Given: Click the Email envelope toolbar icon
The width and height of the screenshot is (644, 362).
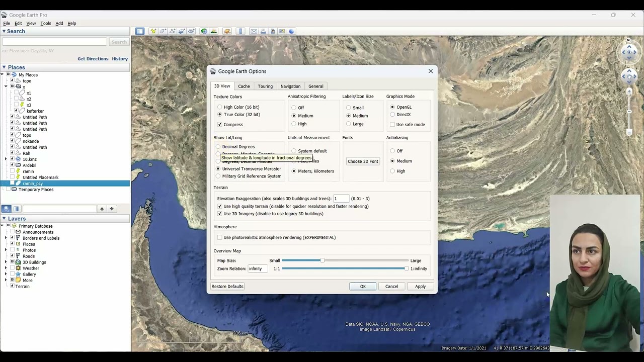Looking at the screenshot, I should pos(254,31).
